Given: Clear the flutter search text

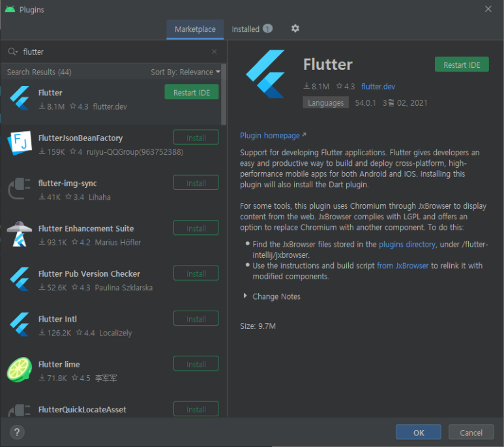Looking at the screenshot, I should point(214,52).
